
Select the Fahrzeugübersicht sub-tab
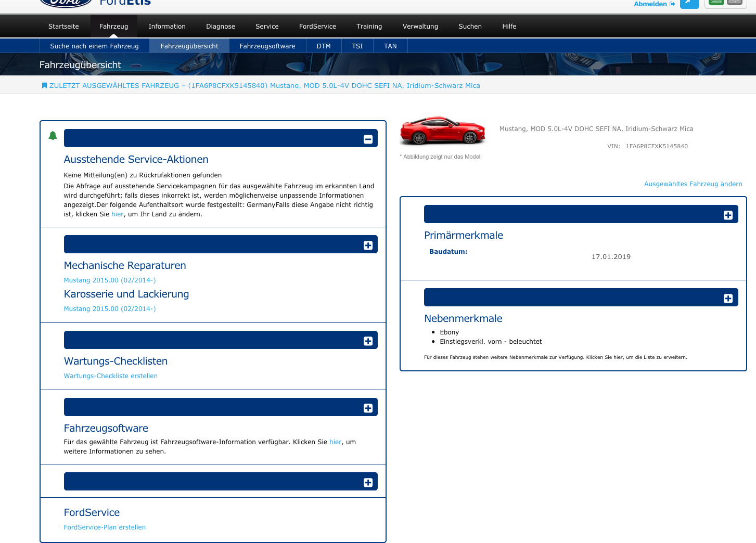point(189,46)
